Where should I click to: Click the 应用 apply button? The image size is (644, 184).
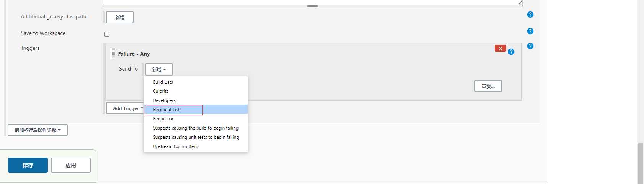coord(71,165)
